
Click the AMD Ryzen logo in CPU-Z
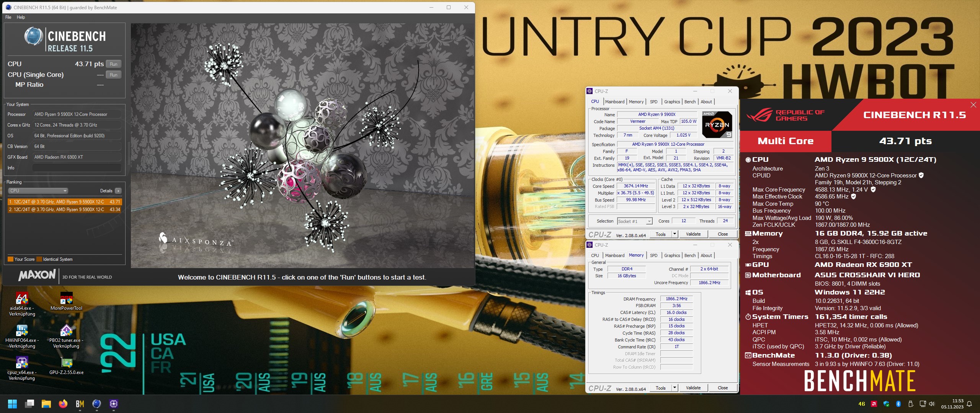tap(717, 124)
